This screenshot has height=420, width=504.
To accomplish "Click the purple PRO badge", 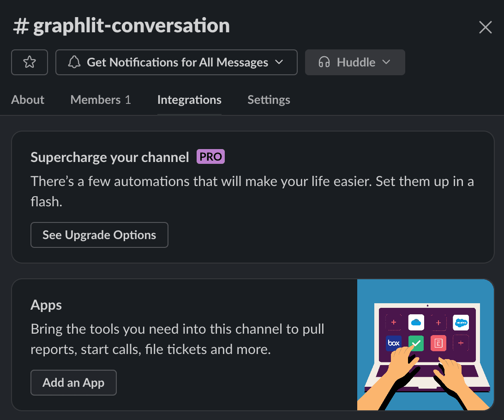I will pyautogui.click(x=210, y=157).
